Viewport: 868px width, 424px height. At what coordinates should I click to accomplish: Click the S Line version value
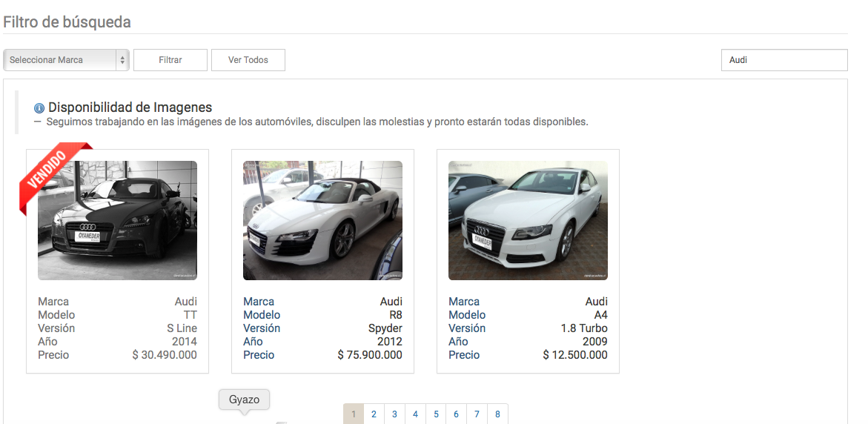pos(182,328)
